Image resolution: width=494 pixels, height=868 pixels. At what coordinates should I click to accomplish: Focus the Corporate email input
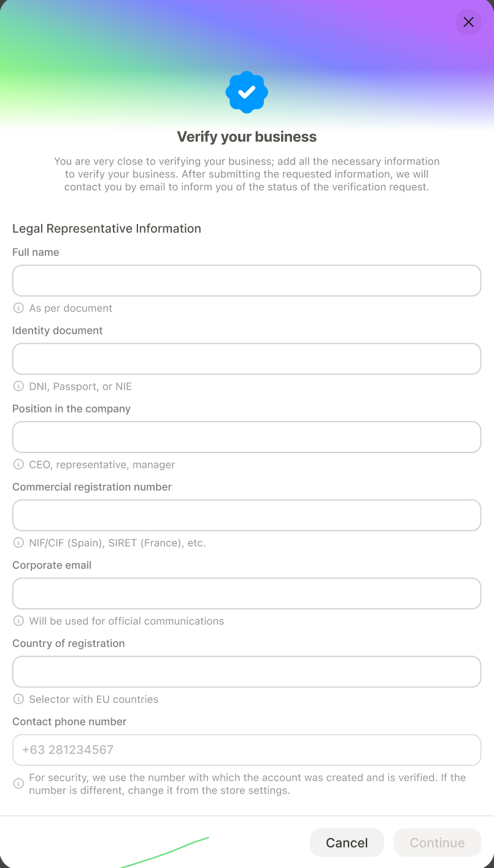247,593
